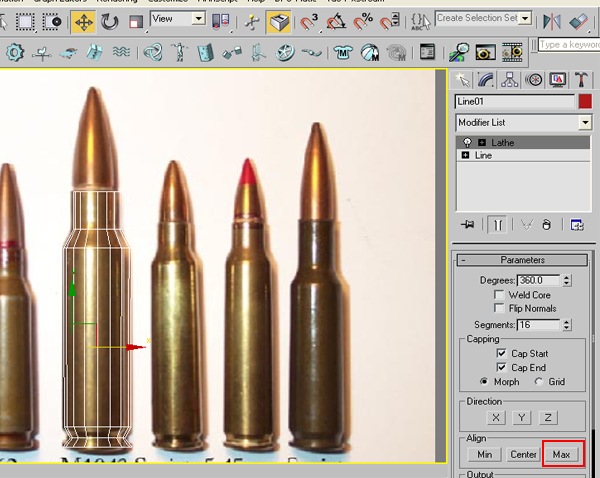
Task: Click the Mirror tool icon
Action: pos(551,22)
